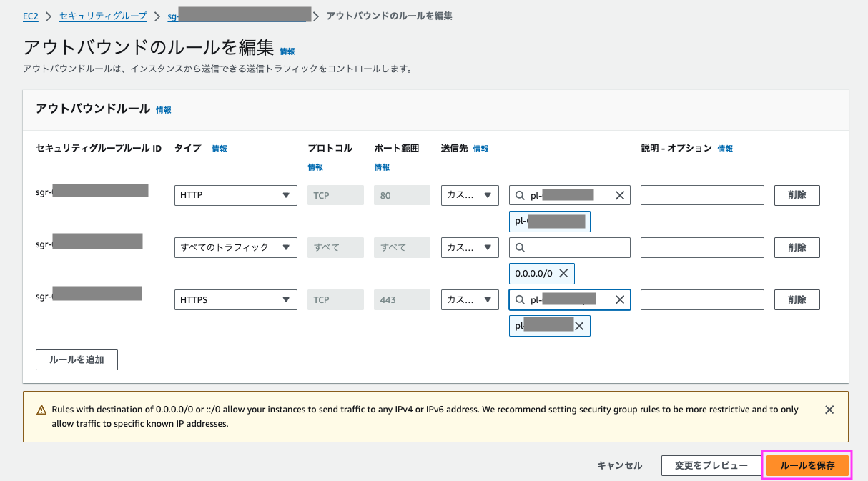Screen dimensions: 868x481
Task: Clear the pl- search in HTTP row
Action: point(620,195)
